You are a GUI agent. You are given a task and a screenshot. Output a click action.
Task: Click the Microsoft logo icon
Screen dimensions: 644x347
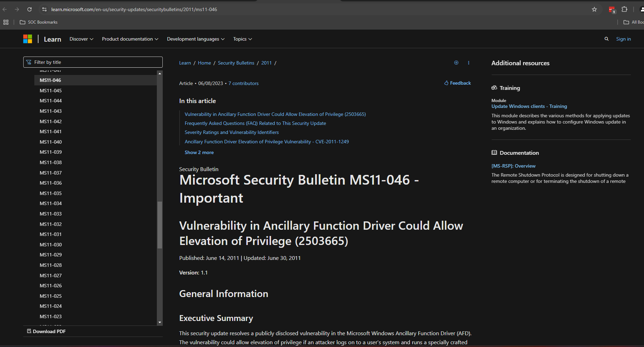pyautogui.click(x=28, y=39)
